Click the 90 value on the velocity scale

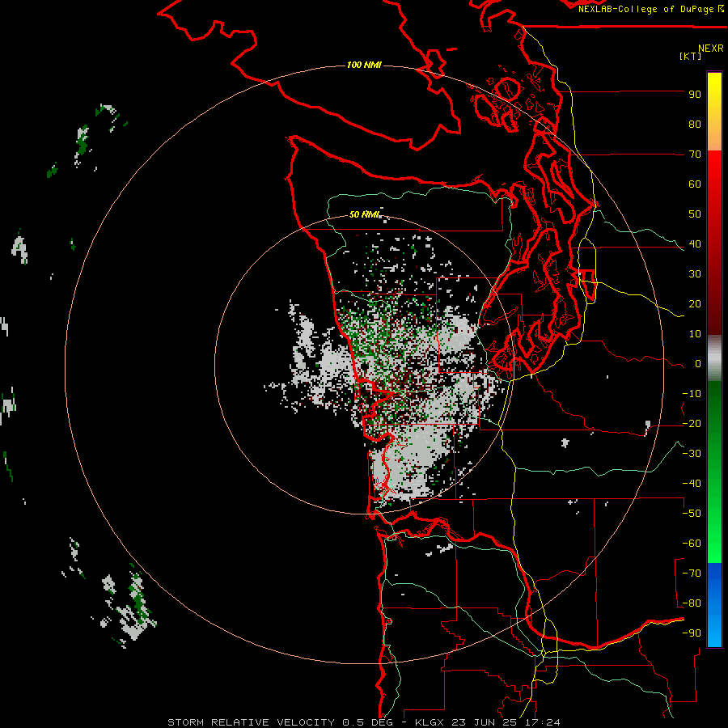695,95
